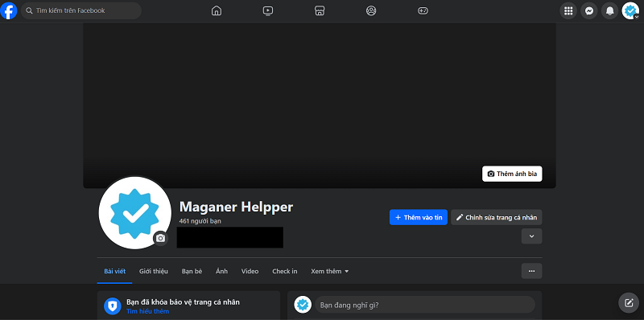The width and height of the screenshot is (644, 320).
Task: Open the Groups icon in top bar
Action: pos(371,10)
